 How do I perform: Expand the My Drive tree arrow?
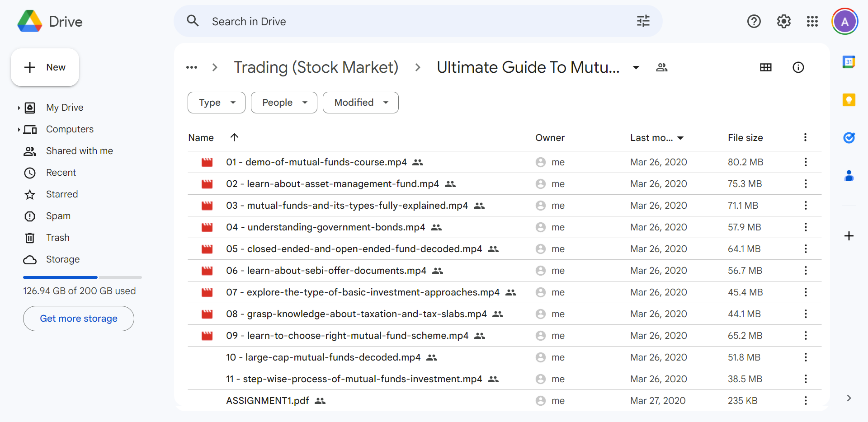click(19, 108)
